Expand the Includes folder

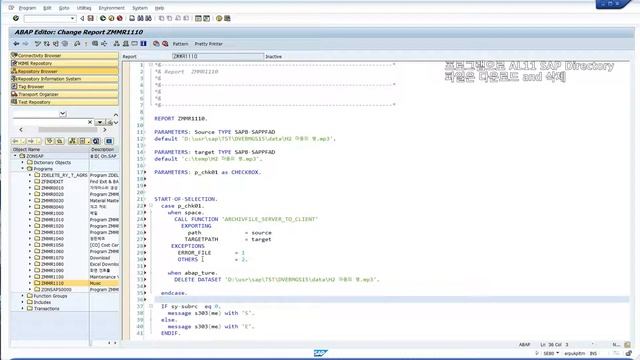[x=23, y=302]
